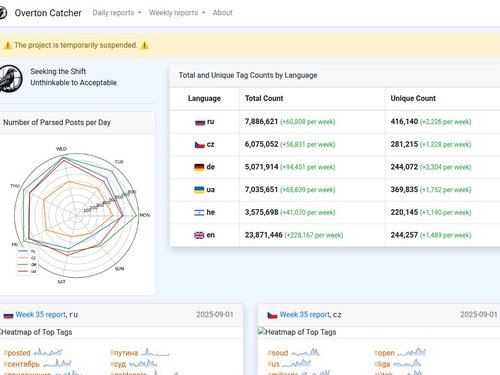
Task: Click the #posted tag
Action: click(x=17, y=353)
